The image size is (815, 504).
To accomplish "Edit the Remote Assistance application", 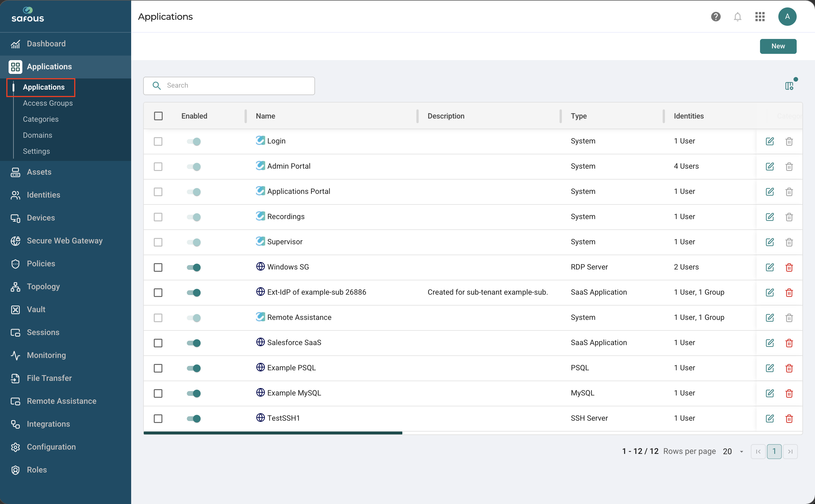I will tap(769, 318).
